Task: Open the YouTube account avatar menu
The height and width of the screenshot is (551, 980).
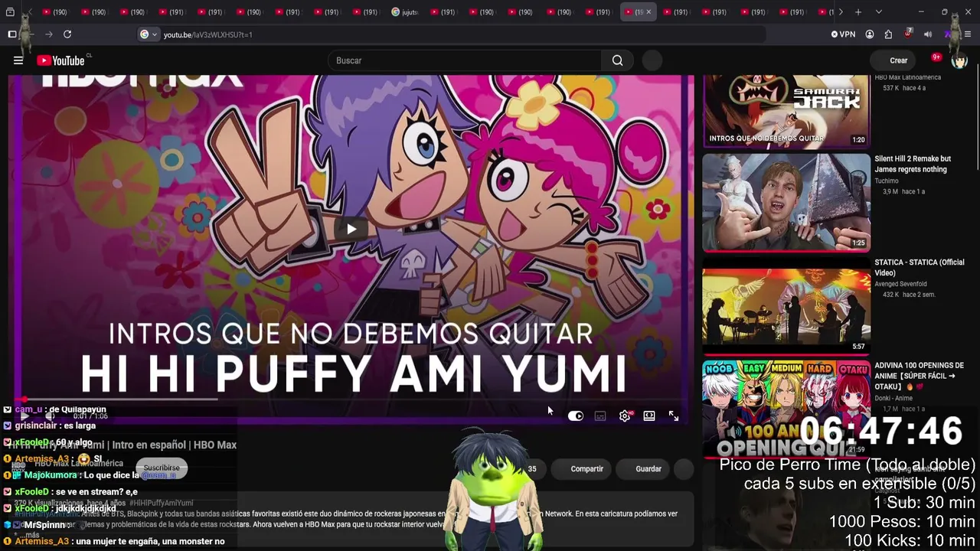Action: [x=959, y=60]
